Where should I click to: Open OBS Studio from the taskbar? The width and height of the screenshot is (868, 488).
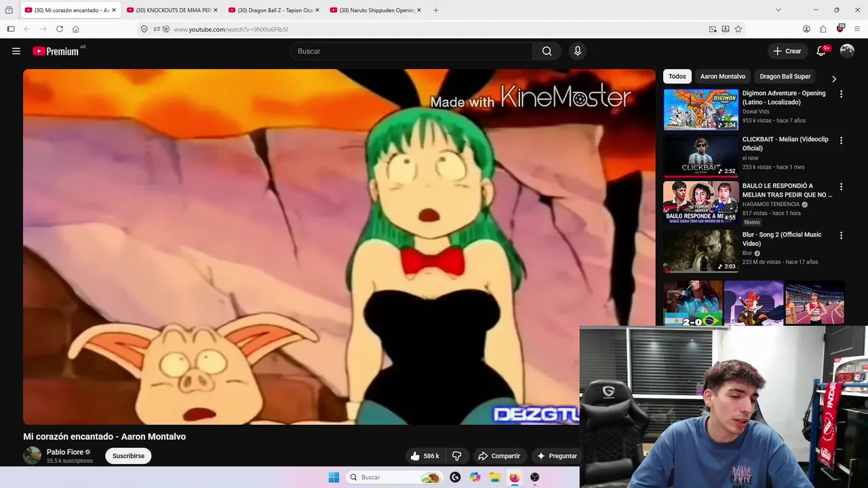pyautogui.click(x=534, y=477)
